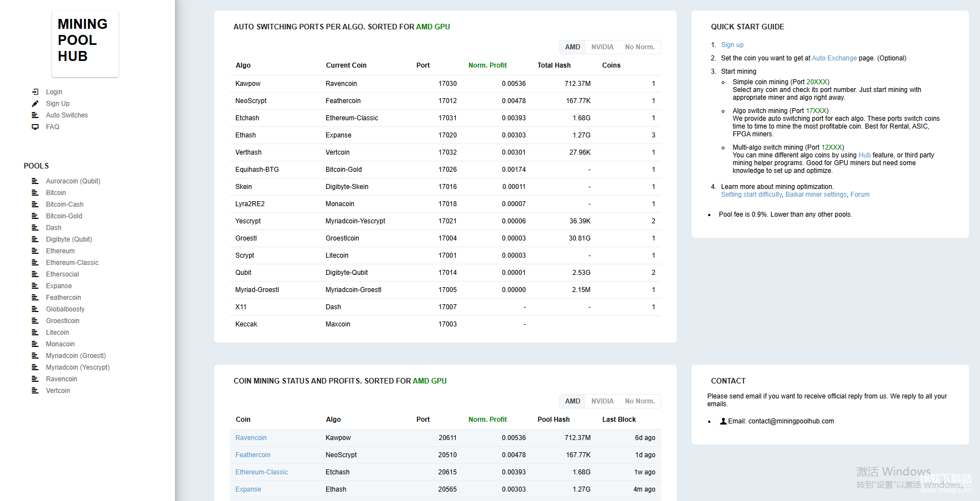Sort auto switching table by Norm. Profit
980x501 pixels.
pos(487,65)
